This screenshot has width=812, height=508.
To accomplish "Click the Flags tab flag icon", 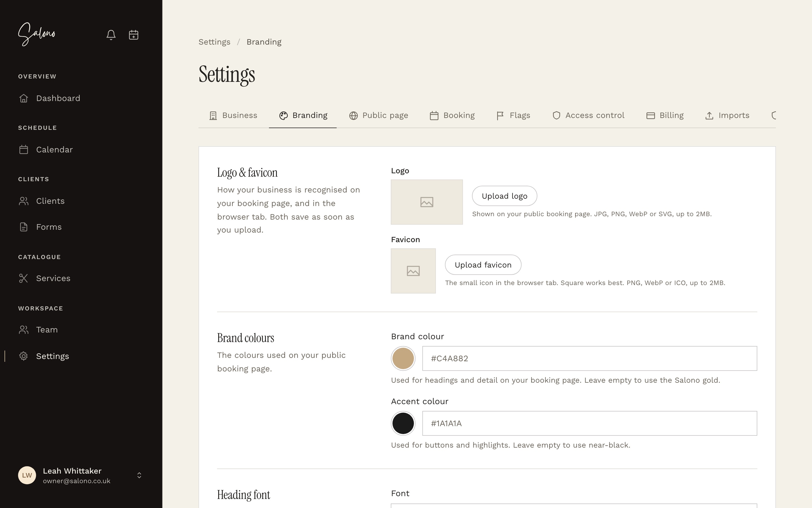I will click(x=500, y=116).
